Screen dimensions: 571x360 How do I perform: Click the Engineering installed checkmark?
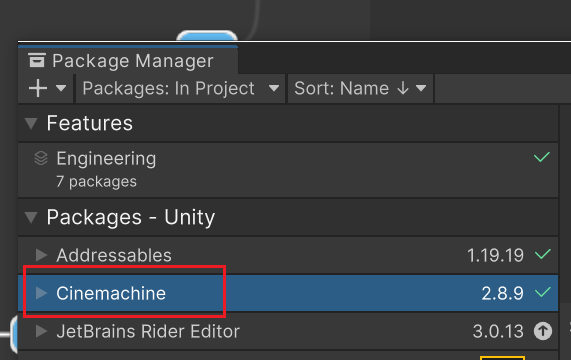tap(542, 157)
